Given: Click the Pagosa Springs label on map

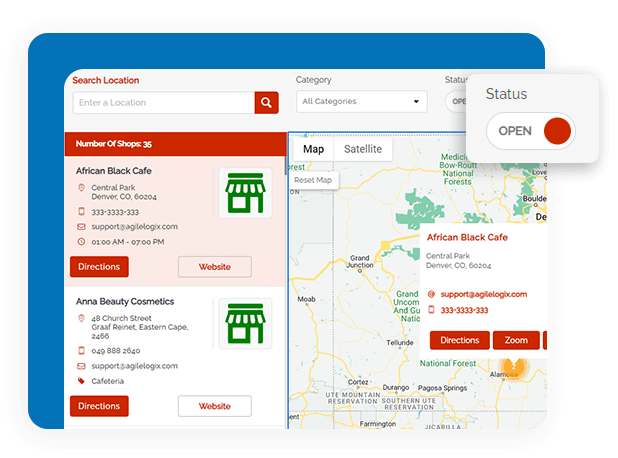Looking at the screenshot, I should coord(442,388).
